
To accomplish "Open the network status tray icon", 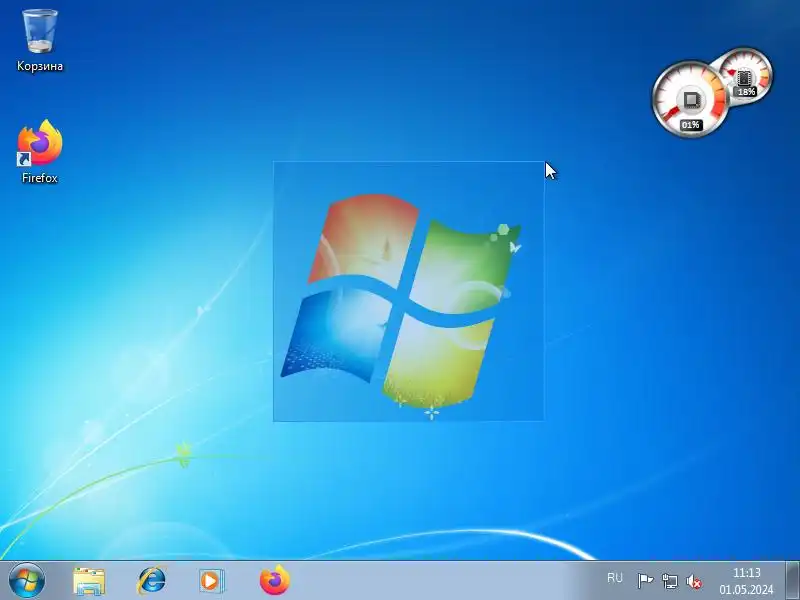I will tap(669, 581).
